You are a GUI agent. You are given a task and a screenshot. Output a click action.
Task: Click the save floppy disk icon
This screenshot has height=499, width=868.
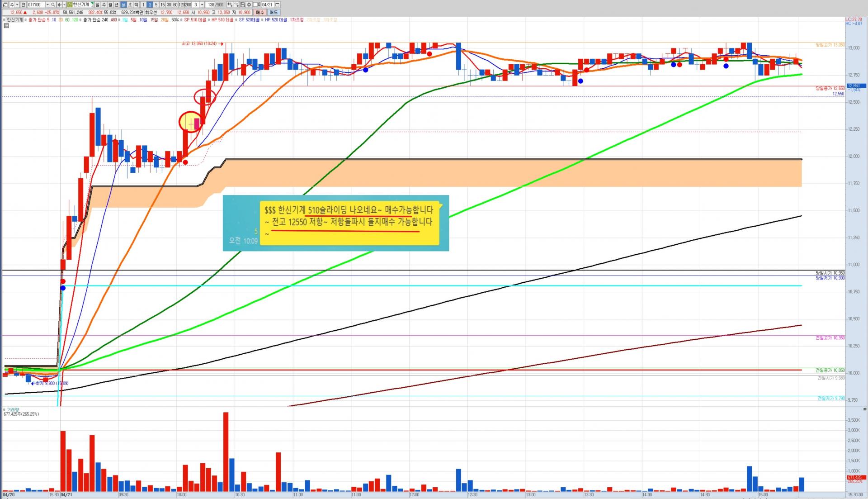(x=242, y=5)
